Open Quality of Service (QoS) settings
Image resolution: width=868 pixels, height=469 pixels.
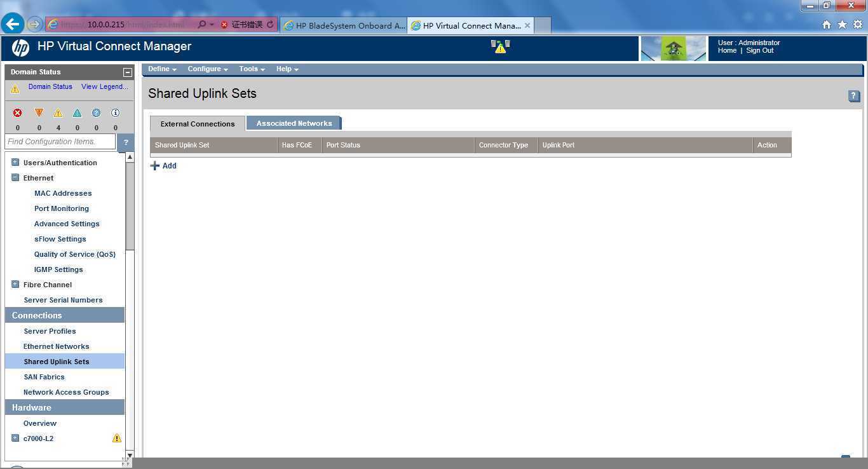pos(75,254)
